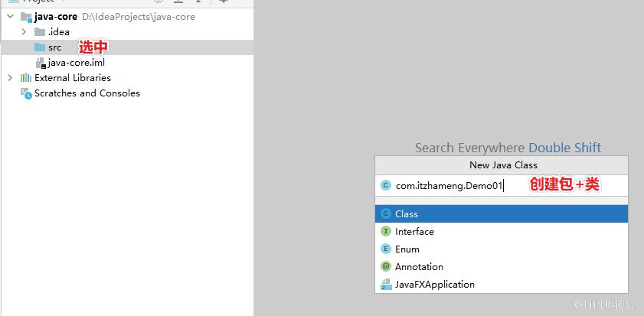Select the Class option in the list
The height and width of the screenshot is (316, 644).
point(502,213)
